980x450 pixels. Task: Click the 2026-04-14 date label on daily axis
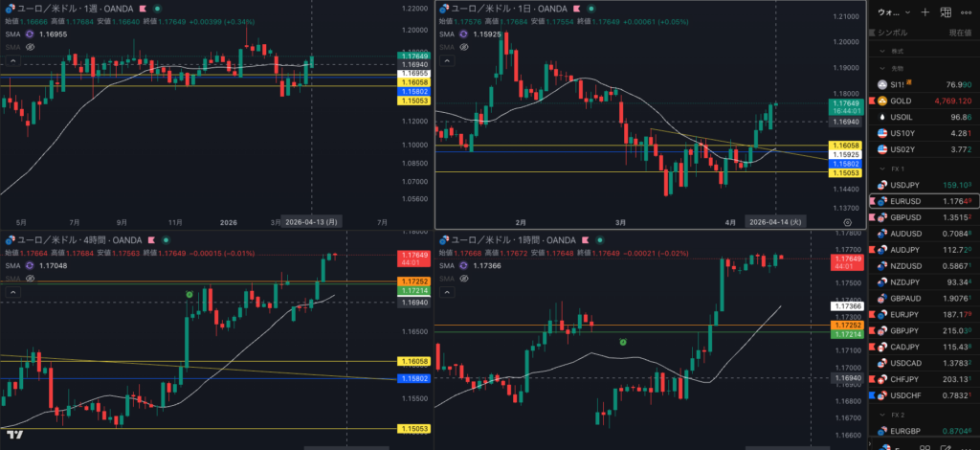pyautogui.click(x=775, y=222)
